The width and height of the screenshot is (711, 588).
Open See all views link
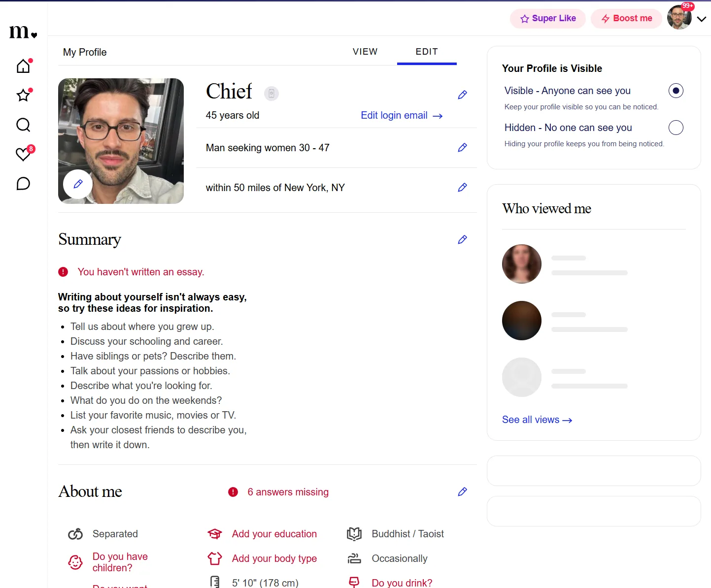tap(537, 420)
